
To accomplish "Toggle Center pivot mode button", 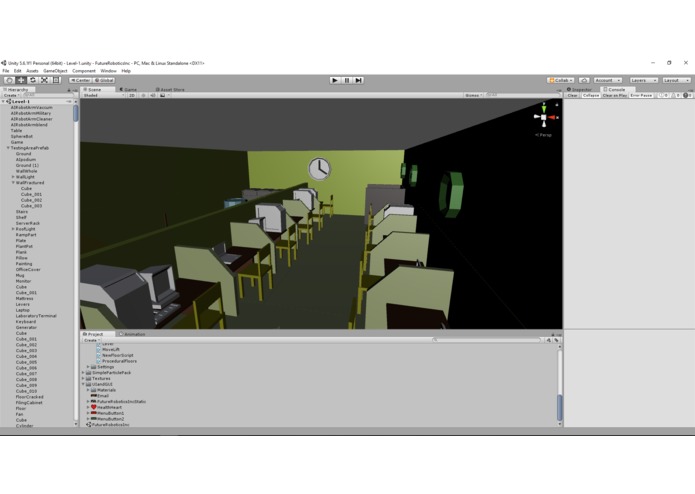I will 80,80.
